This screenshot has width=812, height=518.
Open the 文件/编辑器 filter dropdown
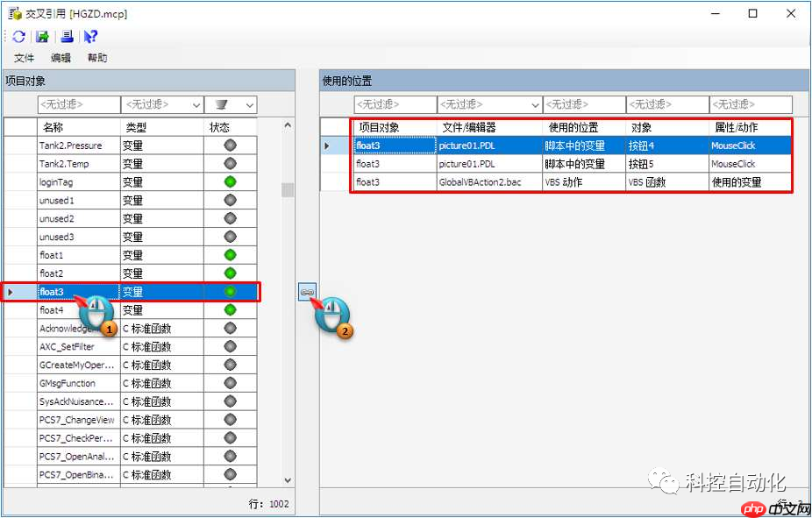click(x=536, y=105)
